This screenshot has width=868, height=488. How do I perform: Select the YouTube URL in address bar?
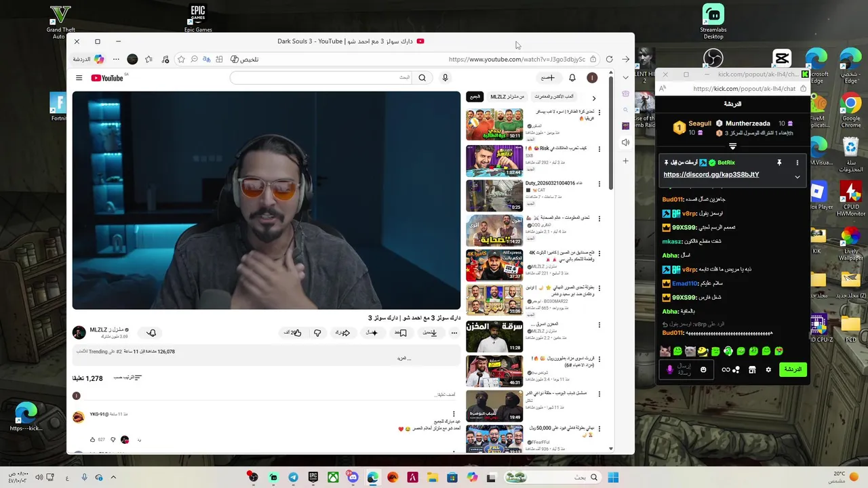[x=517, y=59]
